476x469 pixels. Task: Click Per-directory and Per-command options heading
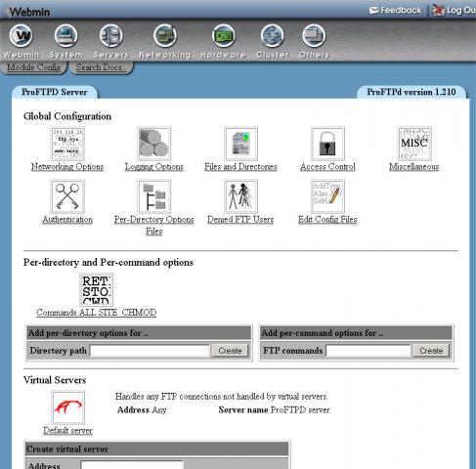pos(108,262)
